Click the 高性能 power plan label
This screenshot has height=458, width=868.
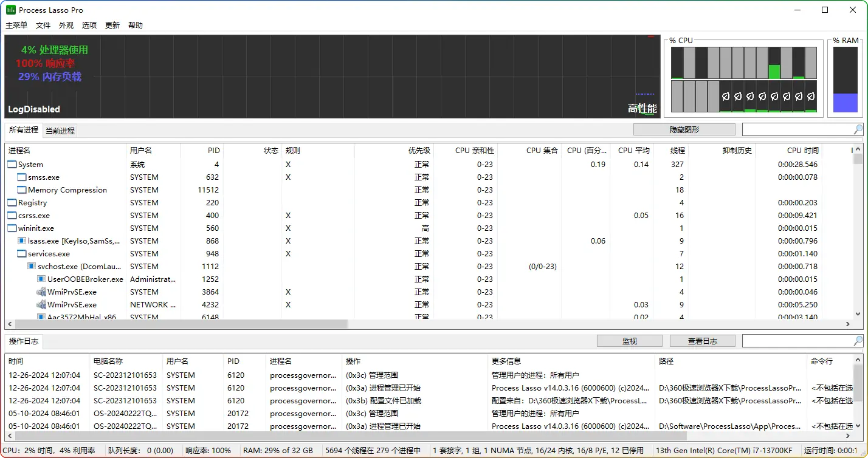tap(642, 109)
